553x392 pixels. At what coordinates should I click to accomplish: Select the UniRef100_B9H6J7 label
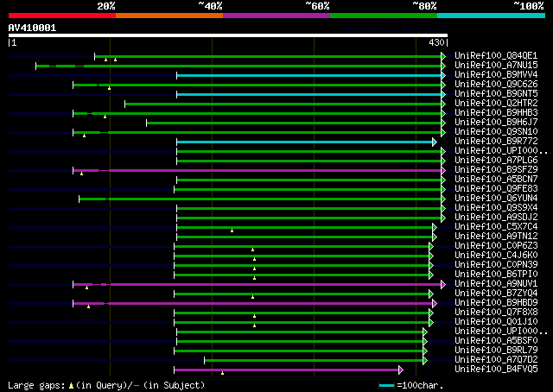click(x=496, y=123)
